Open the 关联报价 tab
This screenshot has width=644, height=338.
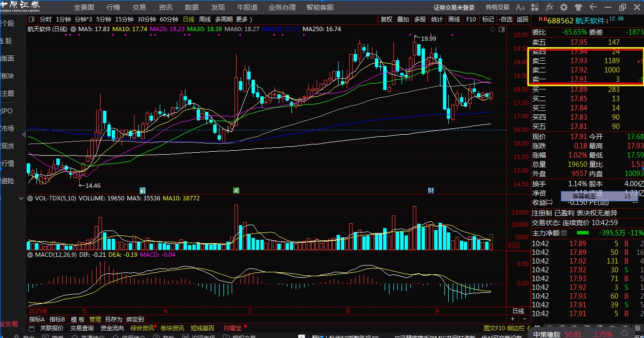52,328
